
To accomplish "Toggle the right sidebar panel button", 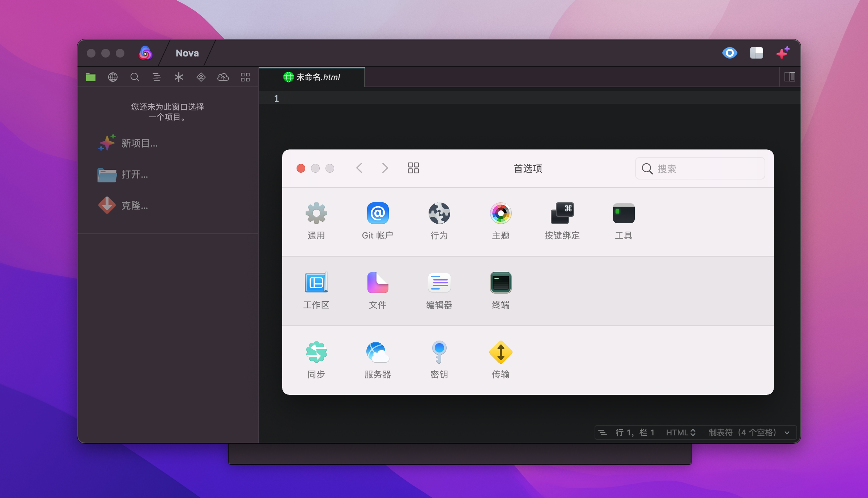I will [x=790, y=77].
